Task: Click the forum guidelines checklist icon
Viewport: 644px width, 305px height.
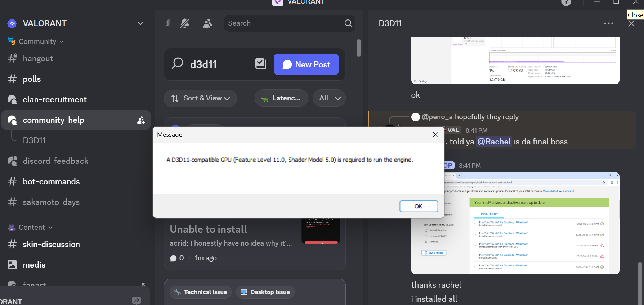Action: click(x=261, y=64)
